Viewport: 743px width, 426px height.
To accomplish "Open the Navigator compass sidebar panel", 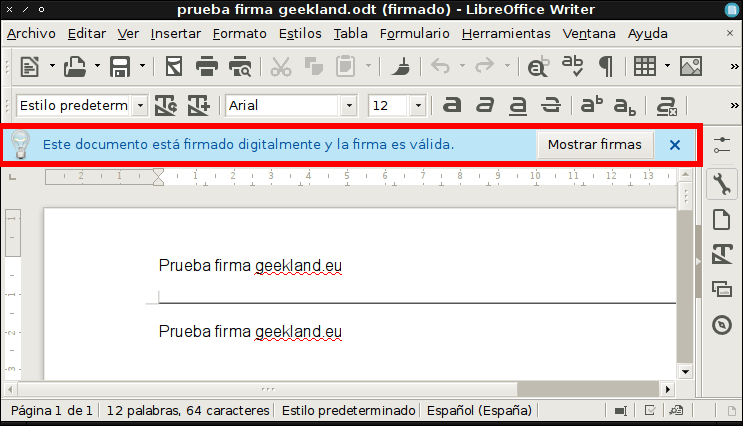I will [x=722, y=325].
